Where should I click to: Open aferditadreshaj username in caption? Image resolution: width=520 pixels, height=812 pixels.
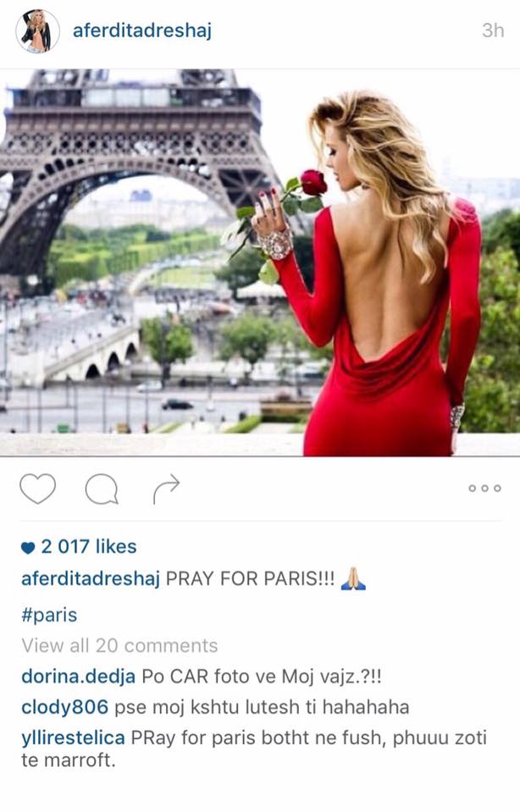point(91,578)
